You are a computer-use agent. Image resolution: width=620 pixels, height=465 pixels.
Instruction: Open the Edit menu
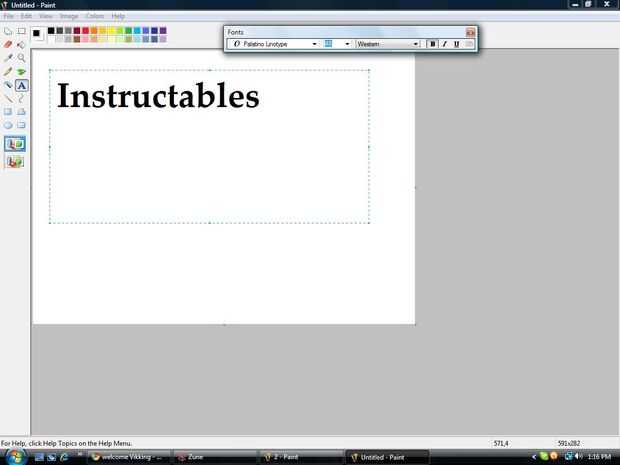(x=26, y=16)
